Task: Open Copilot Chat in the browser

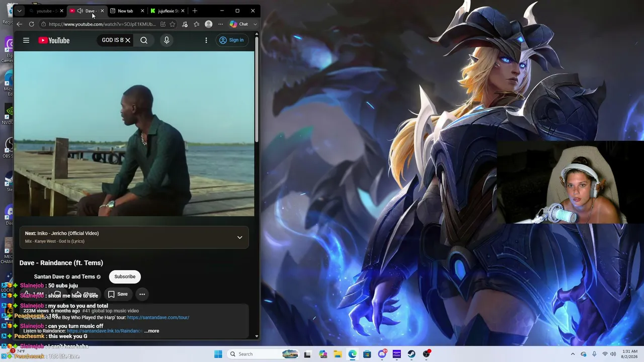Action: click(x=239, y=24)
